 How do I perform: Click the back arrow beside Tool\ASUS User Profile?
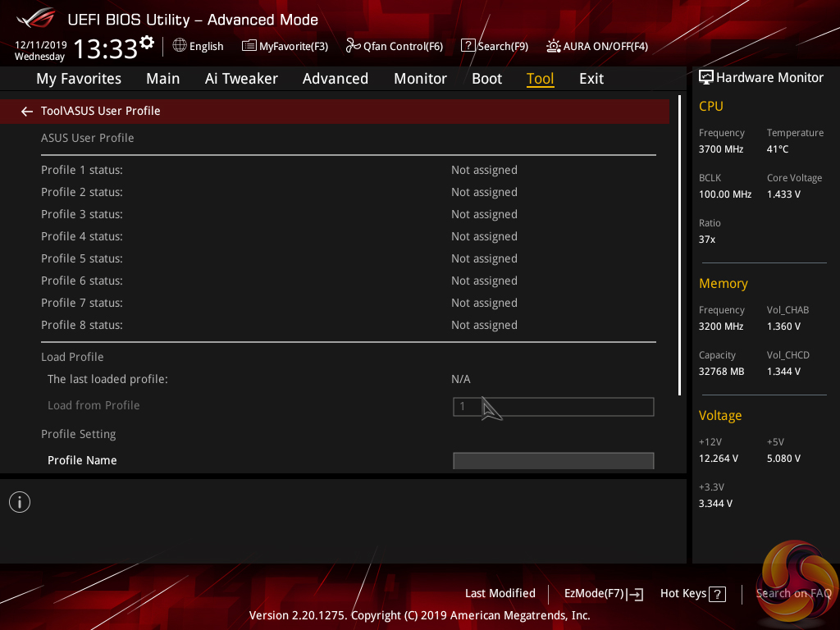click(27, 111)
